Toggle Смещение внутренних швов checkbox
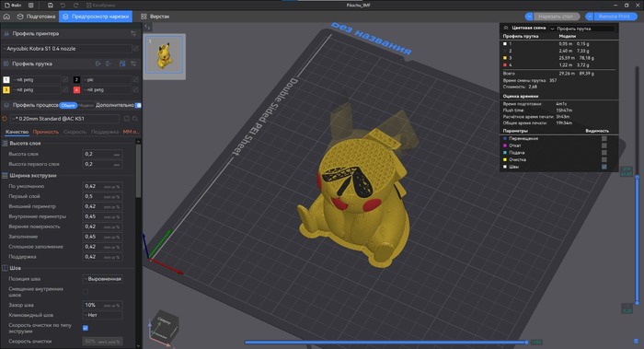The height and width of the screenshot is (349, 644). (x=86, y=292)
